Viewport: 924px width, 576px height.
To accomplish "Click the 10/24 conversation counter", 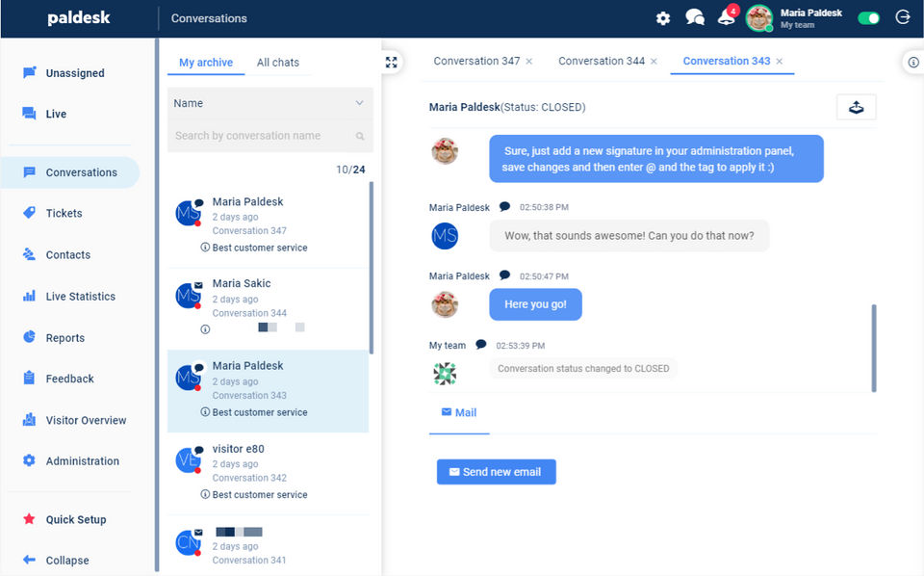I will pyautogui.click(x=350, y=170).
